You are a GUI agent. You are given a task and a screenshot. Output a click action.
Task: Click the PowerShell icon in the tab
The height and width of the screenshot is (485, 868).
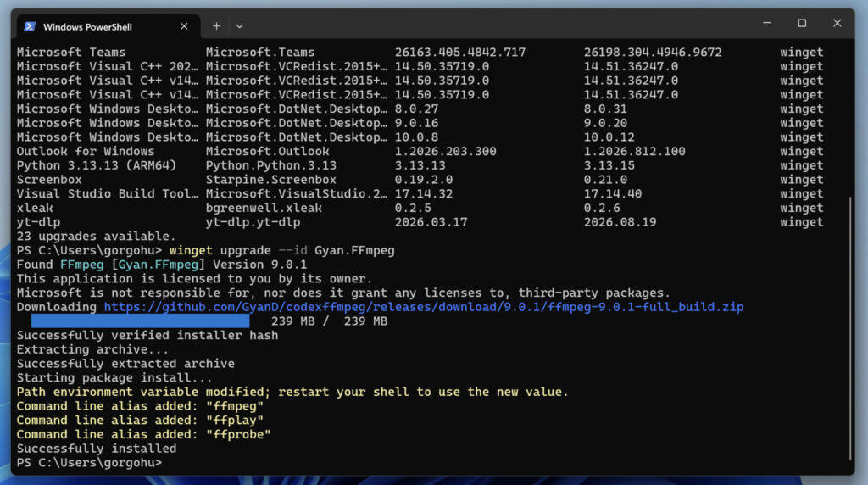30,26
